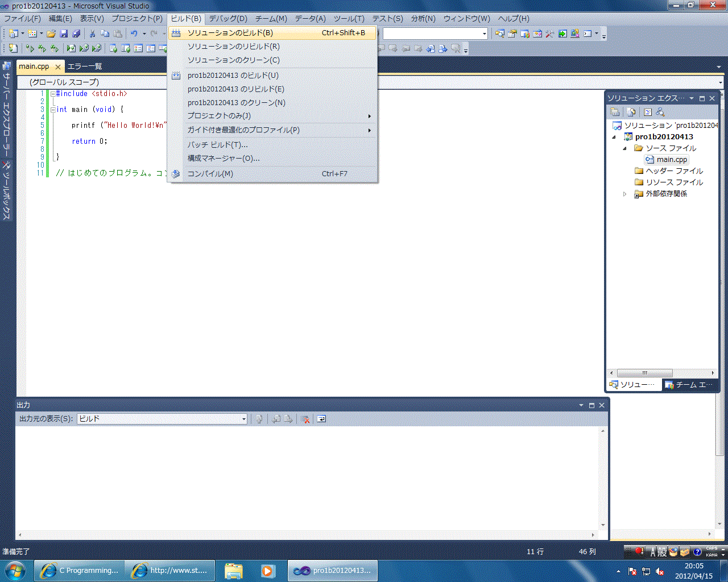Open the ツール(T) menu
The height and width of the screenshot is (582, 728).
(x=349, y=19)
